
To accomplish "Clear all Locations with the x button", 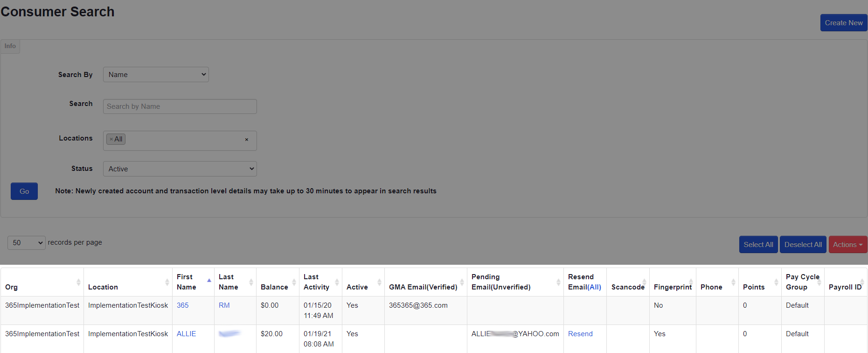I will tap(246, 140).
